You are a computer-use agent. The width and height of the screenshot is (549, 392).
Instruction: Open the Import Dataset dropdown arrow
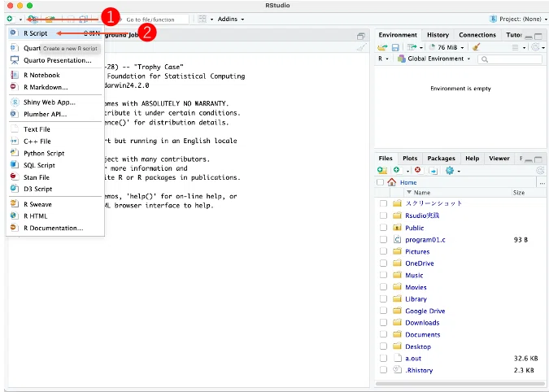click(x=421, y=48)
